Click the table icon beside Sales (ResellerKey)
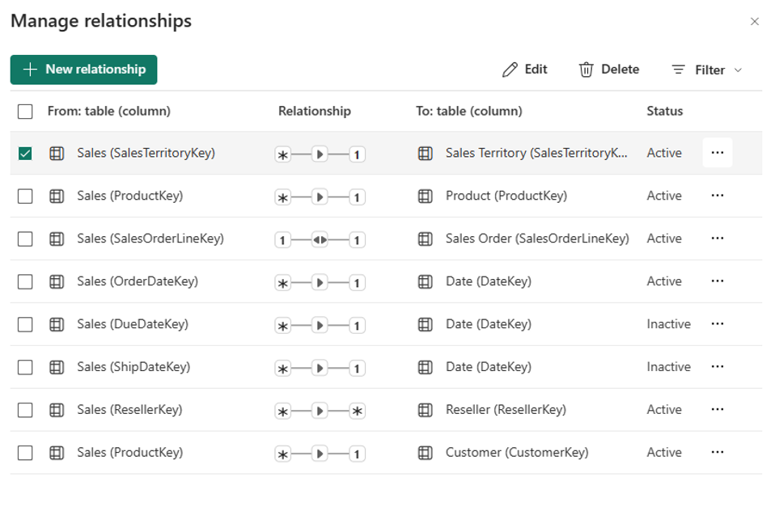 57,410
